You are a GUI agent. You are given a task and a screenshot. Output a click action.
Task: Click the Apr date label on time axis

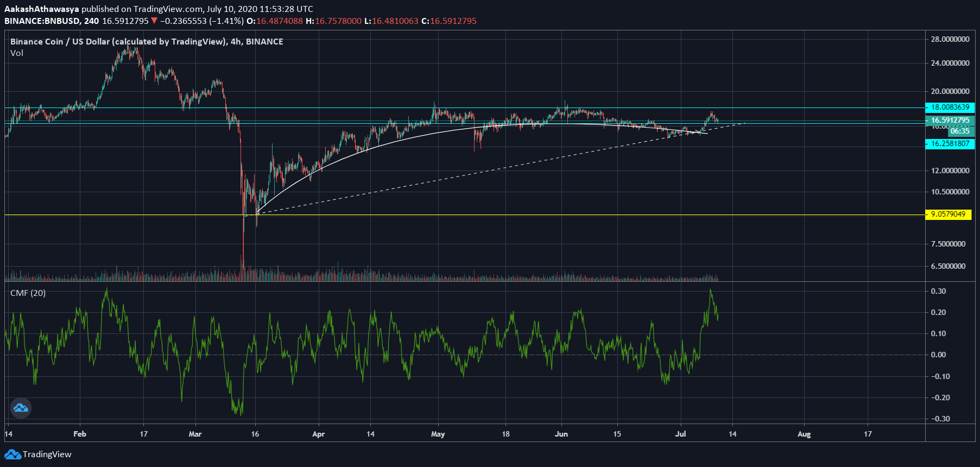pos(319,434)
